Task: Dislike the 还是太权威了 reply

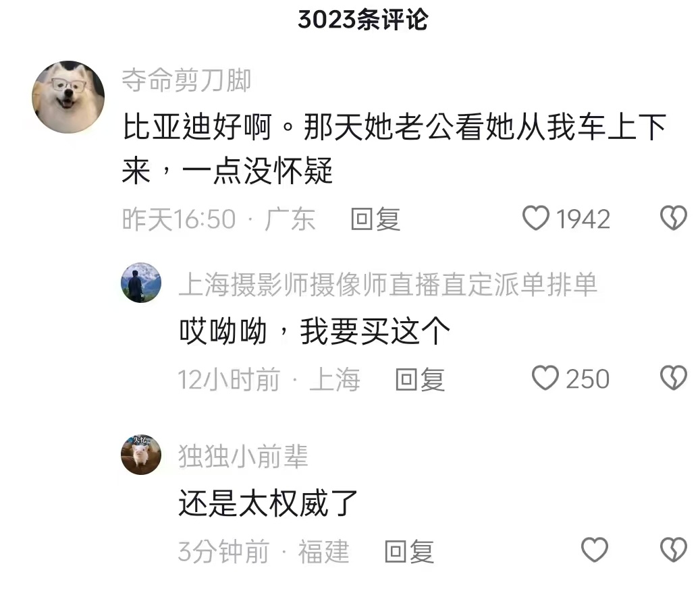Action: tap(674, 550)
